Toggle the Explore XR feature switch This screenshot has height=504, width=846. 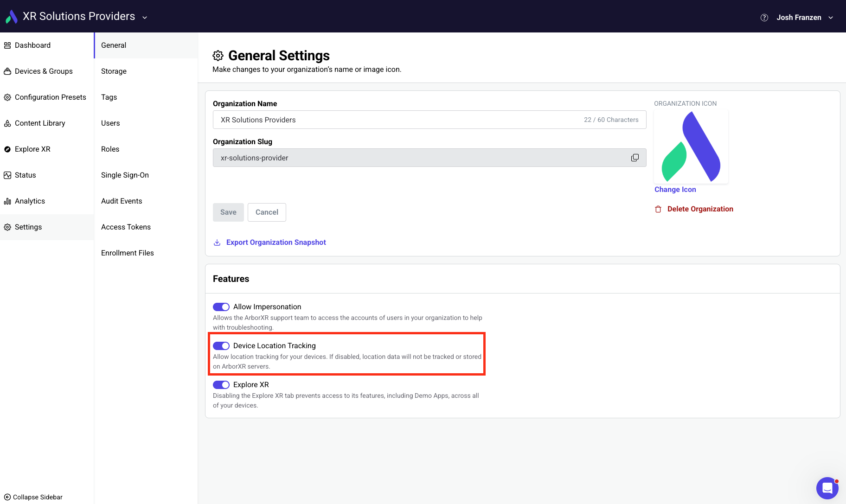pos(221,385)
